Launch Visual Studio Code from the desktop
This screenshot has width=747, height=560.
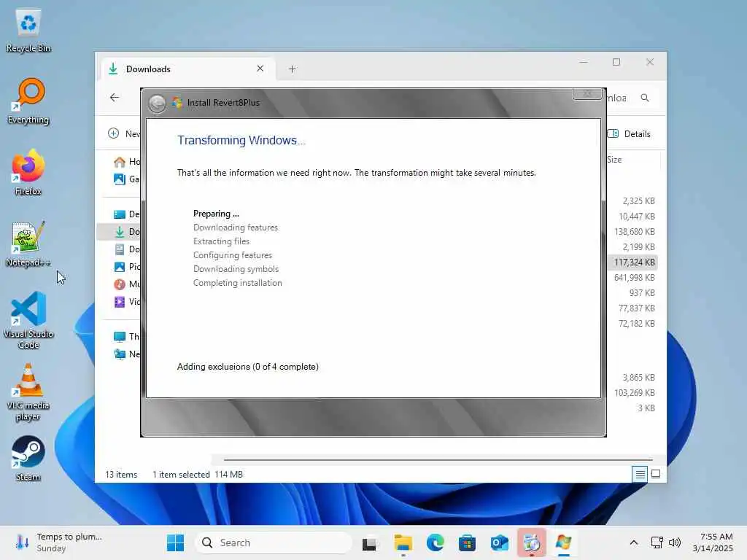click(x=28, y=320)
